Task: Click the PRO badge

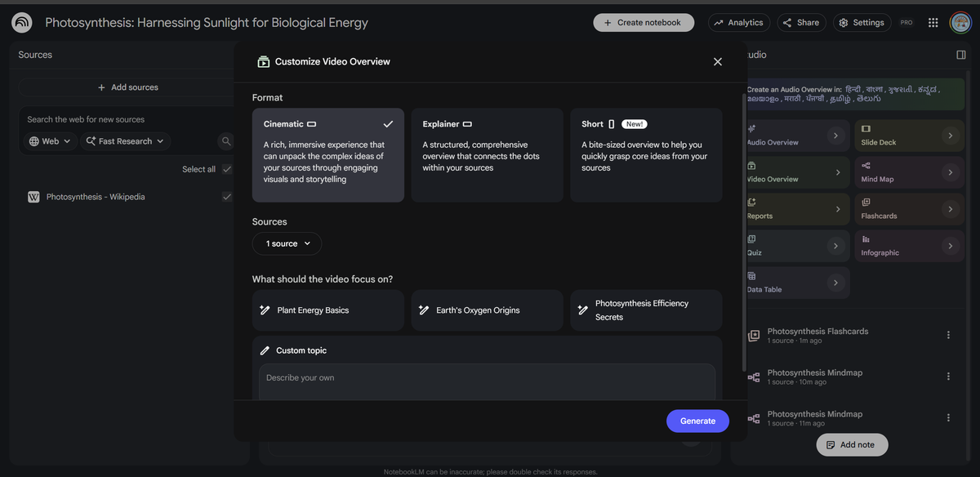Action: (x=906, y=23)
